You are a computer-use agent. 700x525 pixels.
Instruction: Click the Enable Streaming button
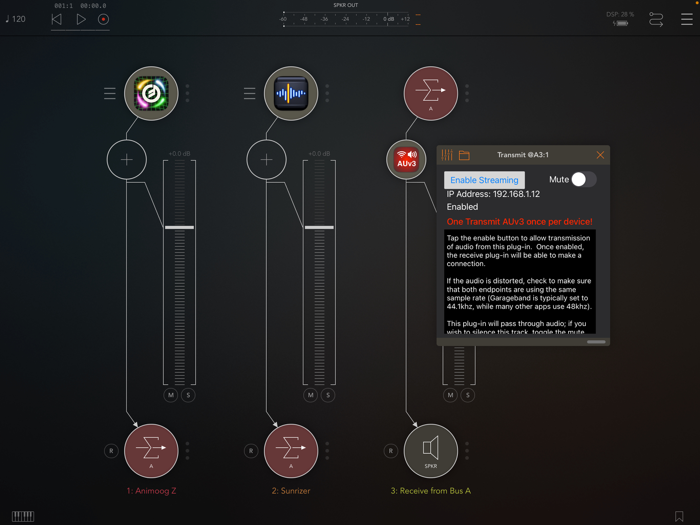pyautogui.click(x=484, y=180)
